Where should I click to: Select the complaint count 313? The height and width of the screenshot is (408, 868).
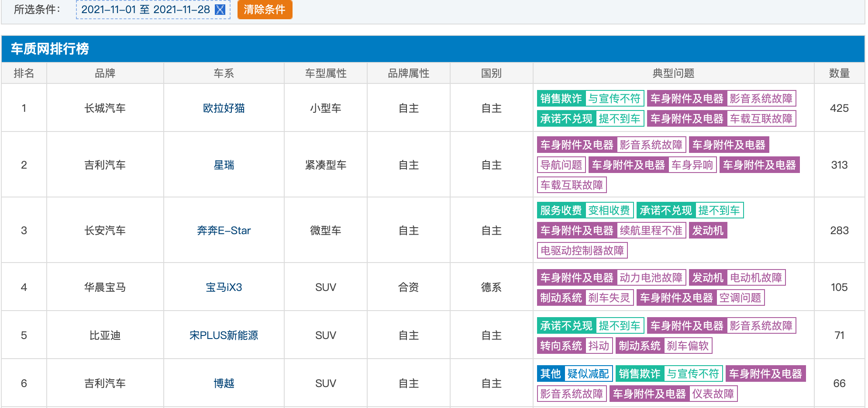(839, 165)
